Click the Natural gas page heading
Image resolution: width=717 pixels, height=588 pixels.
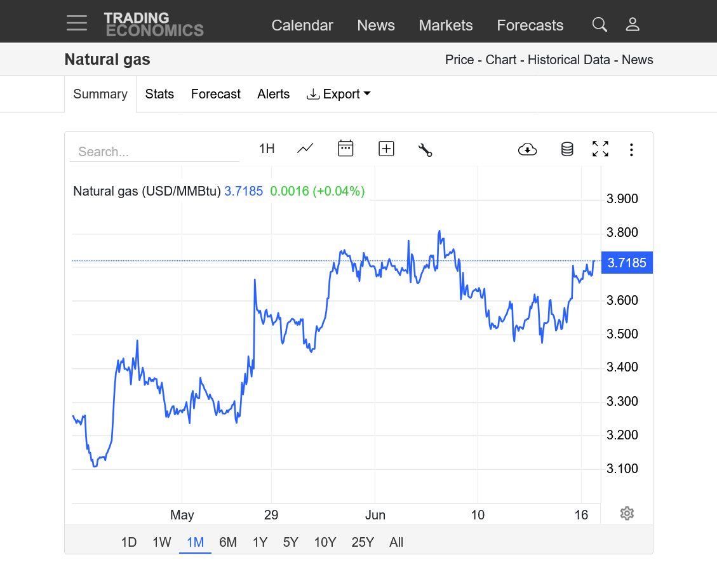coord(107,60)
